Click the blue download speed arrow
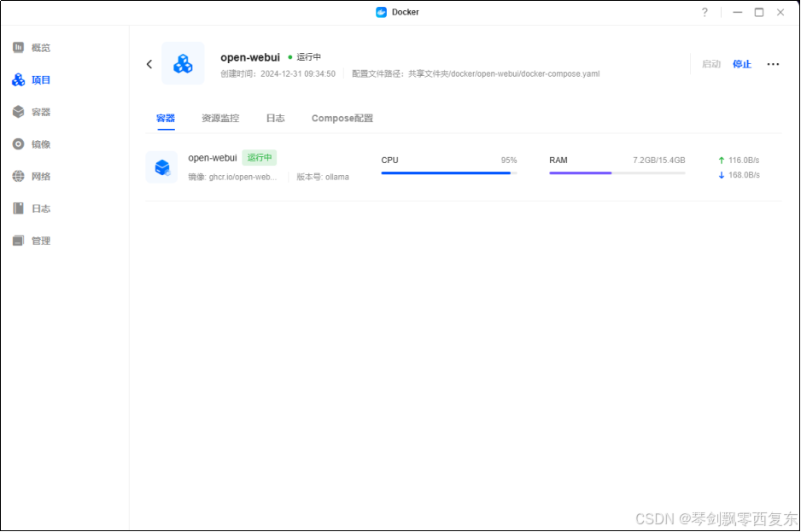The width and height of the screenshot is (801, 532). pos(722,175)
